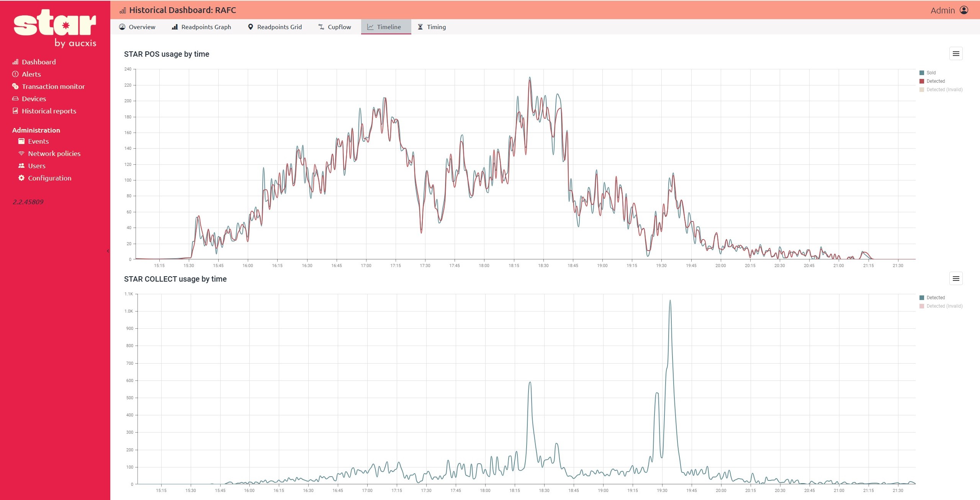The height and width of the screenshot is (500, 980).
Task: Click the Overview tab gauge icon
Action: coord(122,27)
